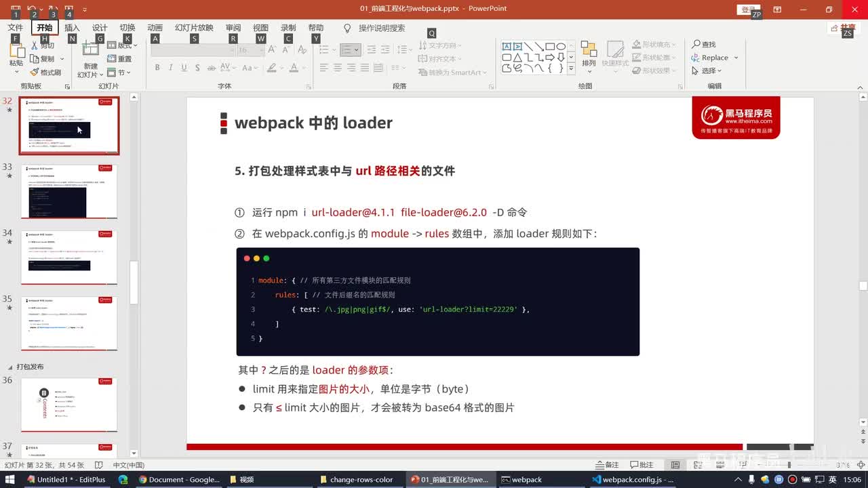Image resolution: width=868 pixels, height=488 pixels.
Task: Click the Sign in 登录 button
Action: [x=748, y=9]
